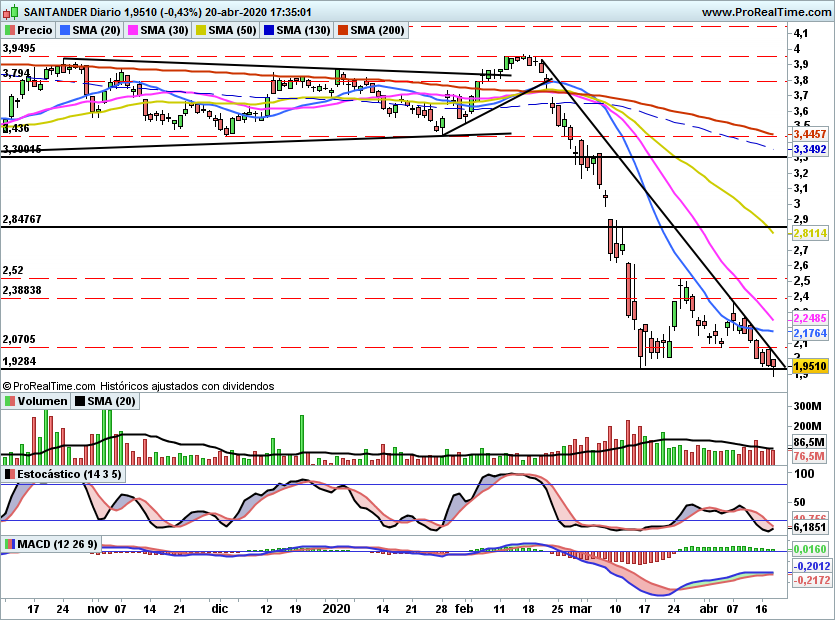Click the 3,9495 resistance level label
835x620 pixels.
pyautogui.click(x=19, y=48)
